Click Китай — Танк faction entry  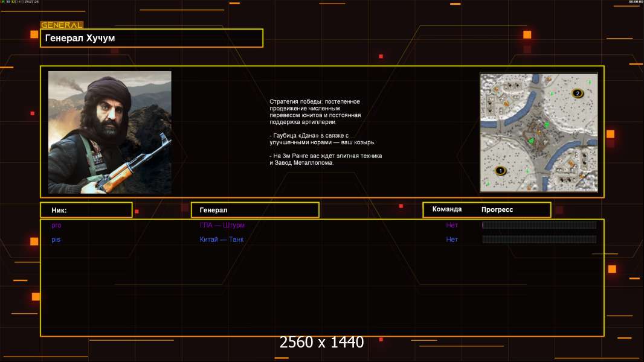222,240
